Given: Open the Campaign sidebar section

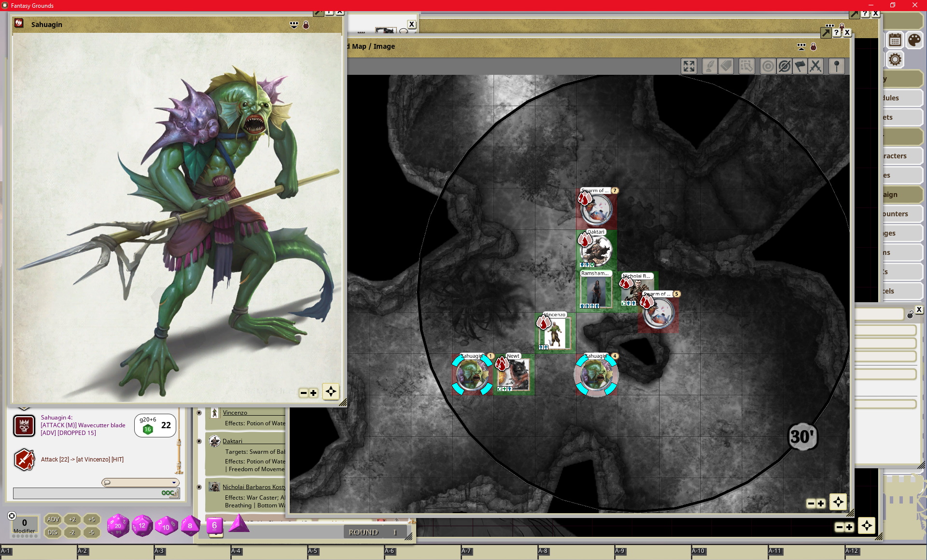Looking at the screenshot, I should pyautogui.click(x=902, y=195).
